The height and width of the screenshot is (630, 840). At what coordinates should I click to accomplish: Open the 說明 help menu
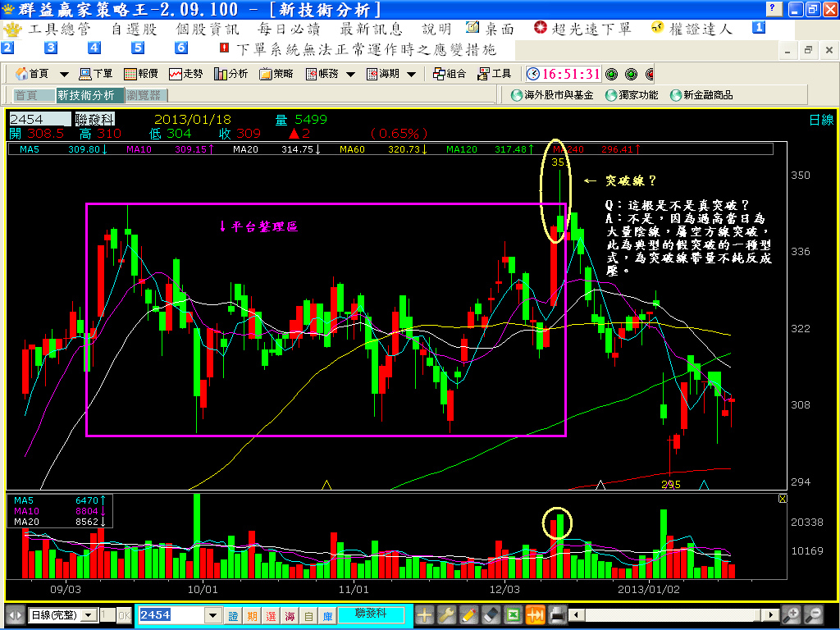436,29
